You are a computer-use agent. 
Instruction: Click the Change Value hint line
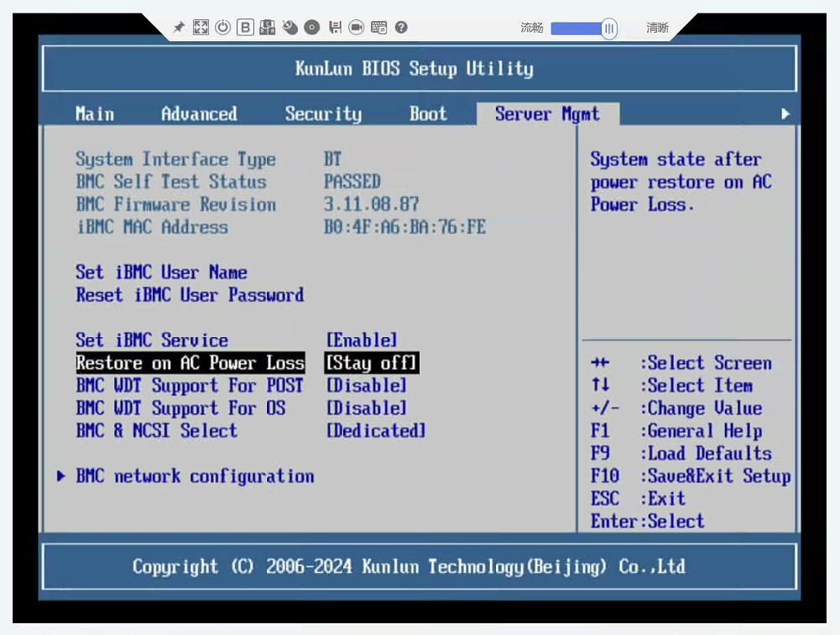click(676, 408)
